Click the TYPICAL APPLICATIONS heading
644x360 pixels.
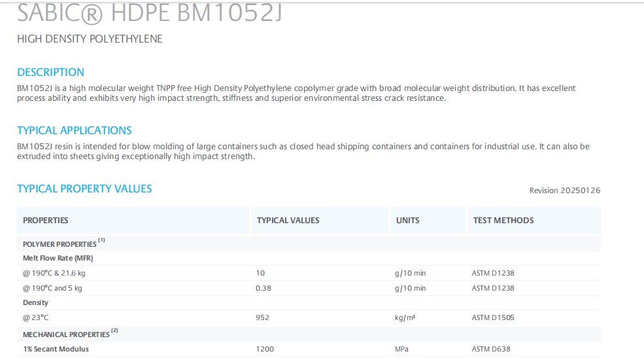pos(75,131)
